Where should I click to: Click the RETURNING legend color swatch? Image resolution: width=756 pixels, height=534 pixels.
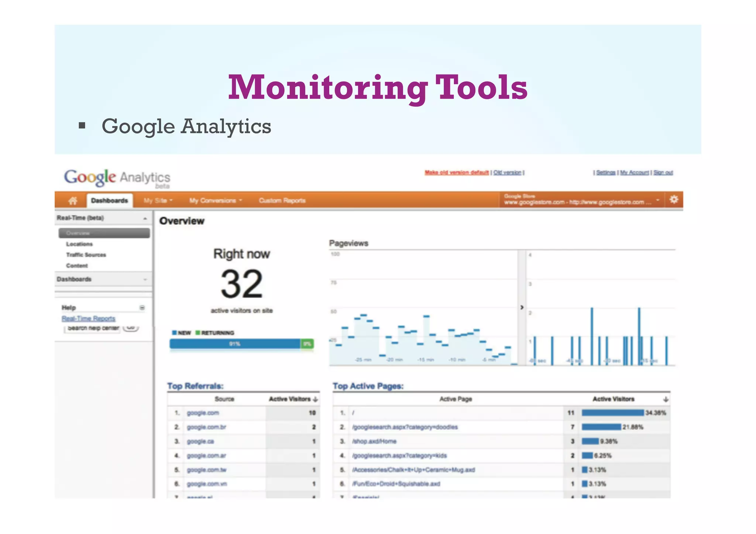(x=198, y=333)
